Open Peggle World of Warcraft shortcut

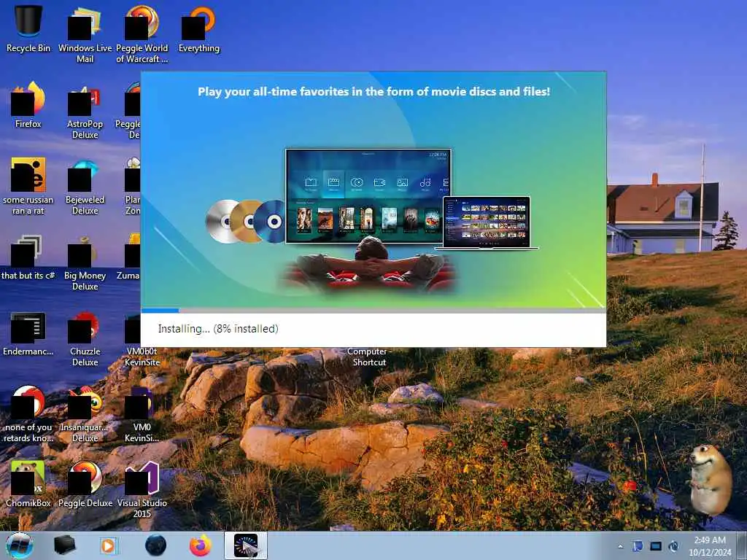click(x=142, y=34)
